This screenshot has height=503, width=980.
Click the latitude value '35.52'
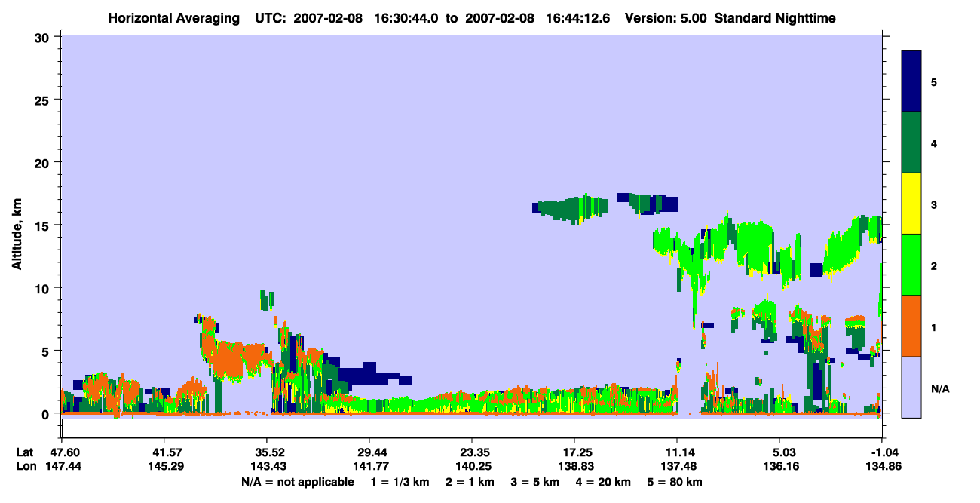[266, 452]
